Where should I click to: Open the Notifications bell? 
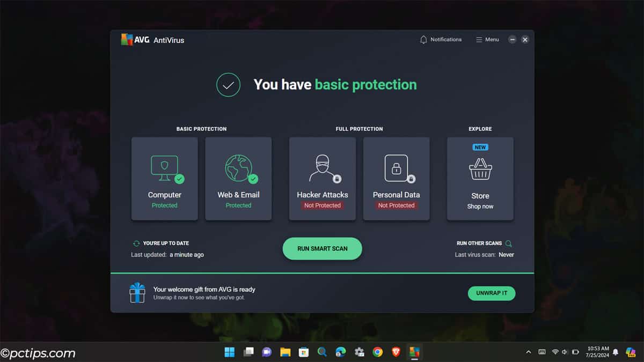point(423,39)
